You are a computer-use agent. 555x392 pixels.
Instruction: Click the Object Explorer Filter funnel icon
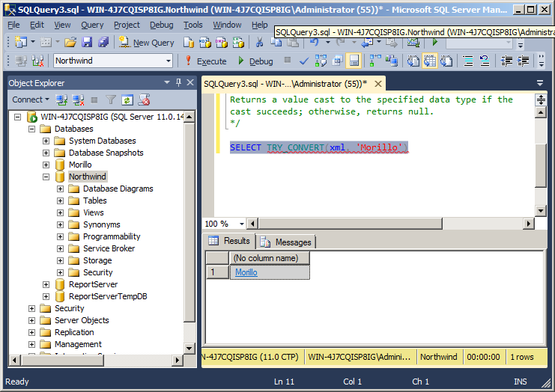click(x=111, y=100)
